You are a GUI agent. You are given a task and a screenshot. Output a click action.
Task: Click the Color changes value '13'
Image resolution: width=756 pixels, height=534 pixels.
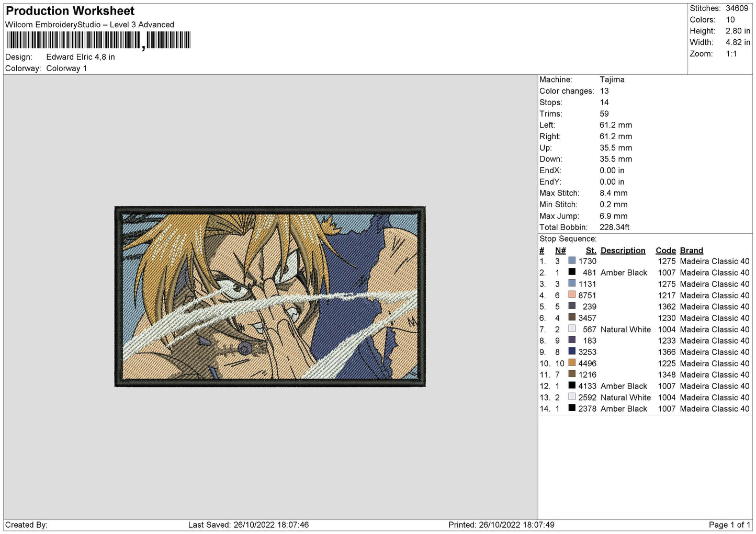pos(604,91)
